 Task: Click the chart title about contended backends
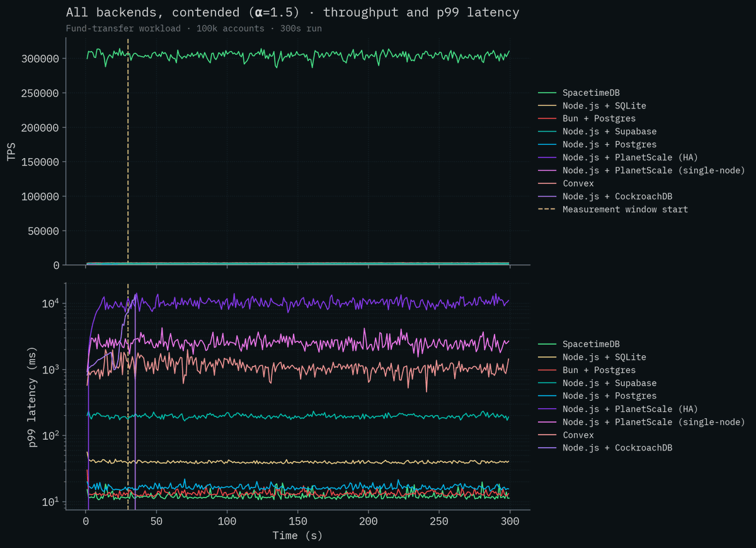[x=292, y=13]
